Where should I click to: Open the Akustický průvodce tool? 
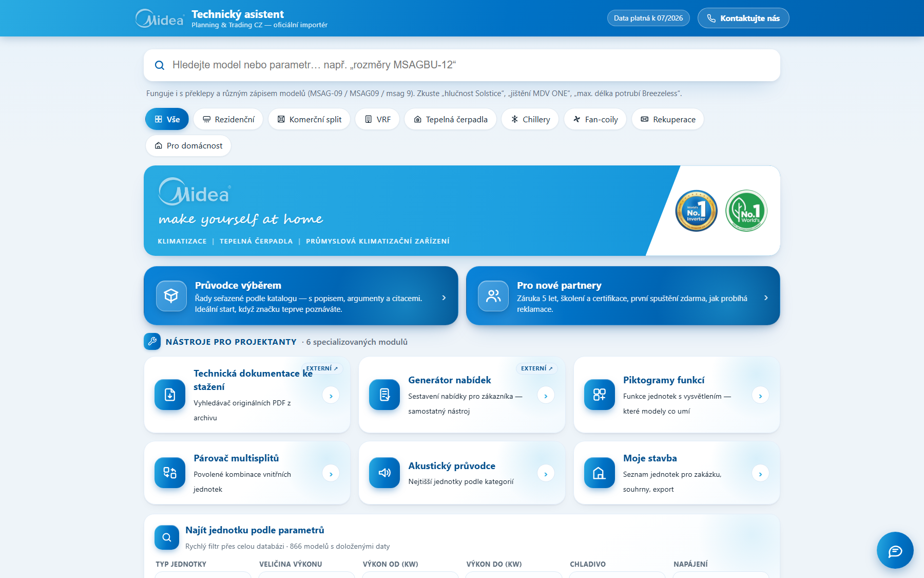[x=462, y=473]
